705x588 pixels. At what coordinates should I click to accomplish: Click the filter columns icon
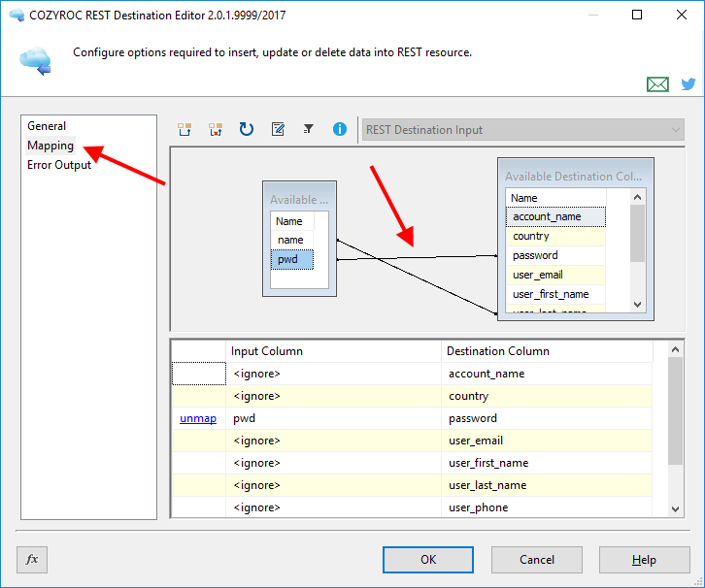[x=309, y=129]
